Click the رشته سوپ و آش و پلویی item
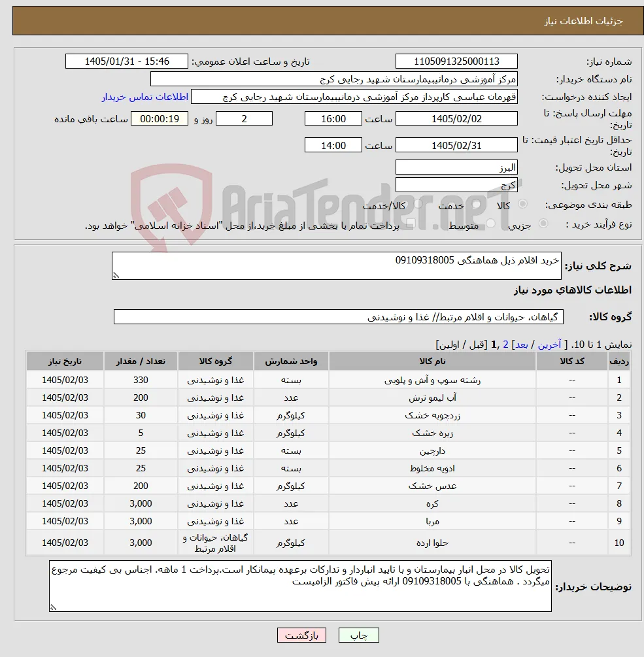 coord(432,380)
